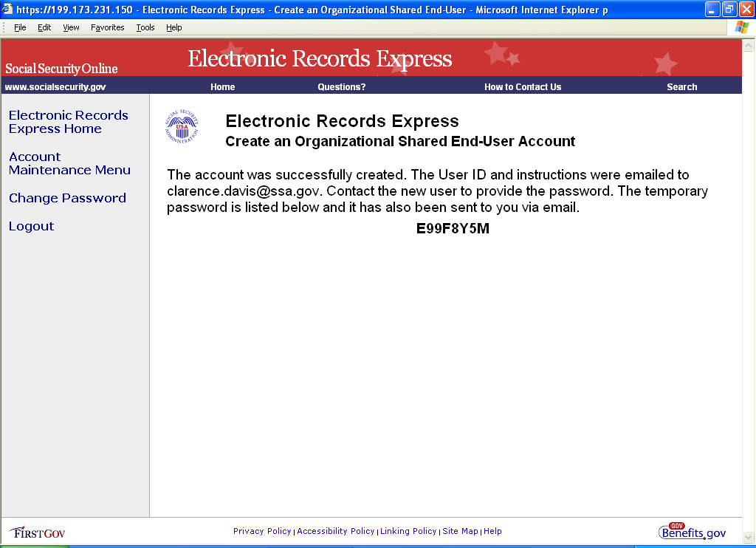Select Change Password in sidebar
756x548 pixels.
point(67,198)
